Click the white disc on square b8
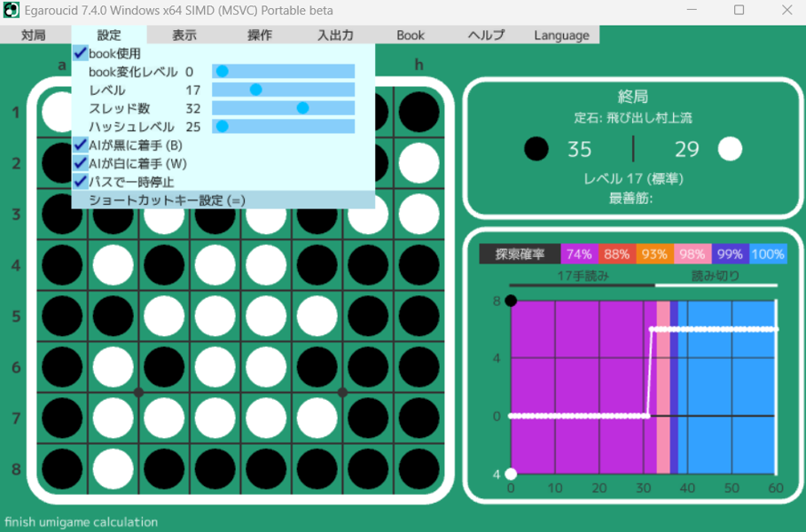Image resolution: width=806 pixels, height=532 pixels. [113, 468]
